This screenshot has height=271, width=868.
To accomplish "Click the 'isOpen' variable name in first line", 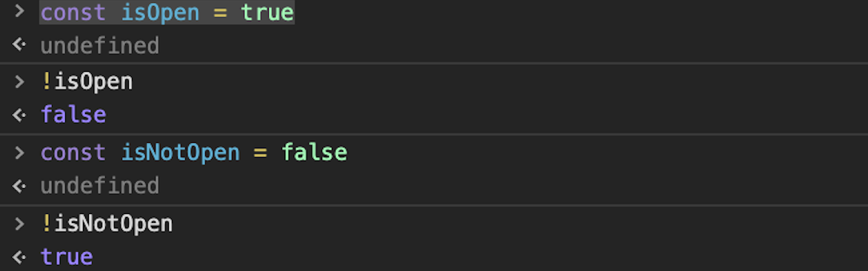I will click(x=160, y=13).
